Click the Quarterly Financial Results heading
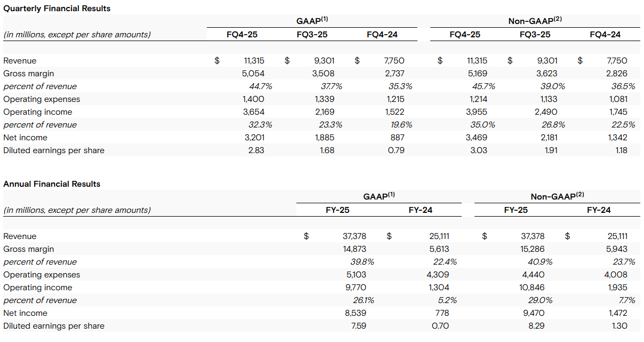 57,9
